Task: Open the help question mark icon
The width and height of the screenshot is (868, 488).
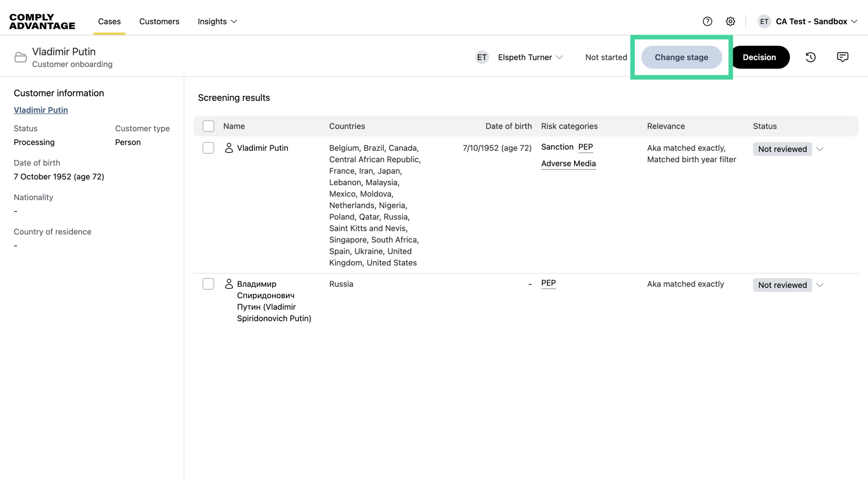Action: [x=707, y=21]
